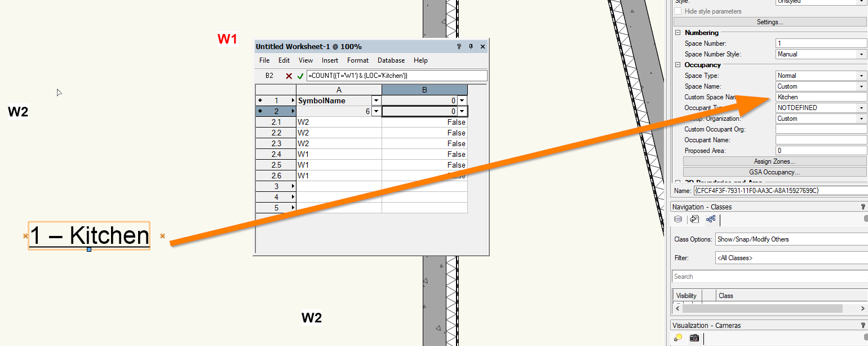Image resolution: width=868 pixels, height=346 pixels.
Task: Toggle Hide style parameters checkbox
Action: click(678, 11)
